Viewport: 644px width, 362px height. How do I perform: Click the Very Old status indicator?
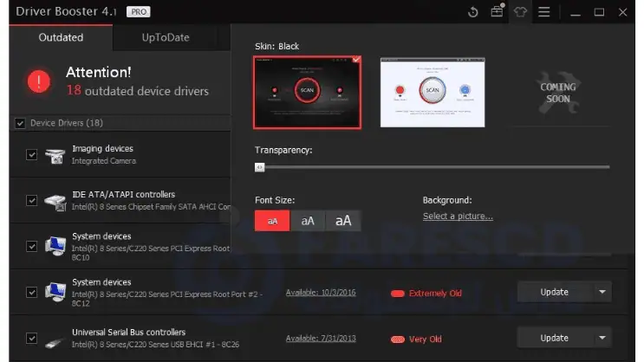tap(398, 339)
